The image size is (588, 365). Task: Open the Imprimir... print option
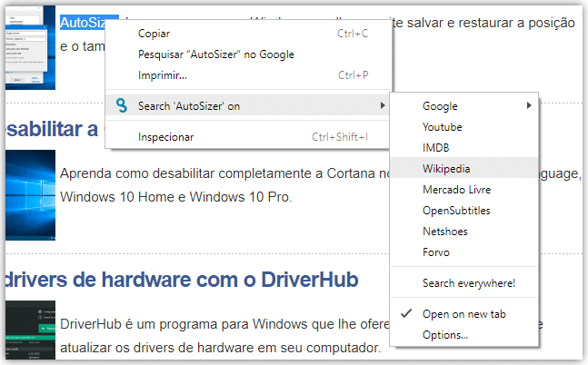click(x=162, y=75)
